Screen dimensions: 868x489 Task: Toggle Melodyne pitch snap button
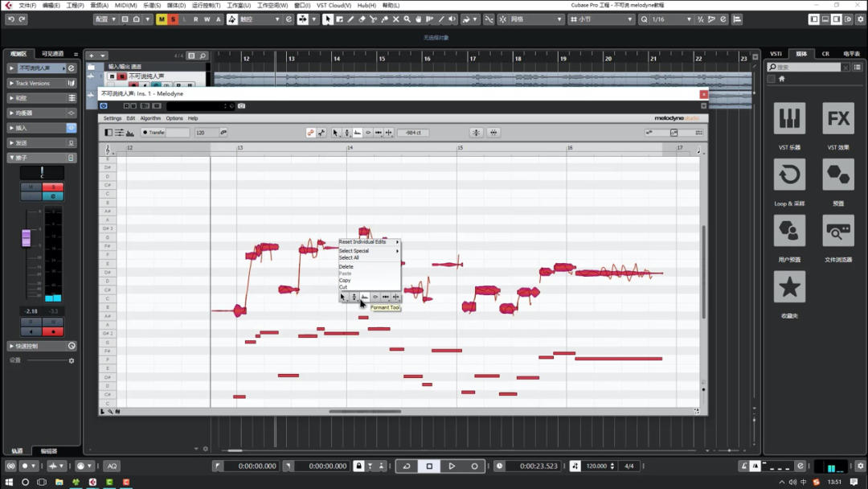pyautogui.click(x=476, y=133)
